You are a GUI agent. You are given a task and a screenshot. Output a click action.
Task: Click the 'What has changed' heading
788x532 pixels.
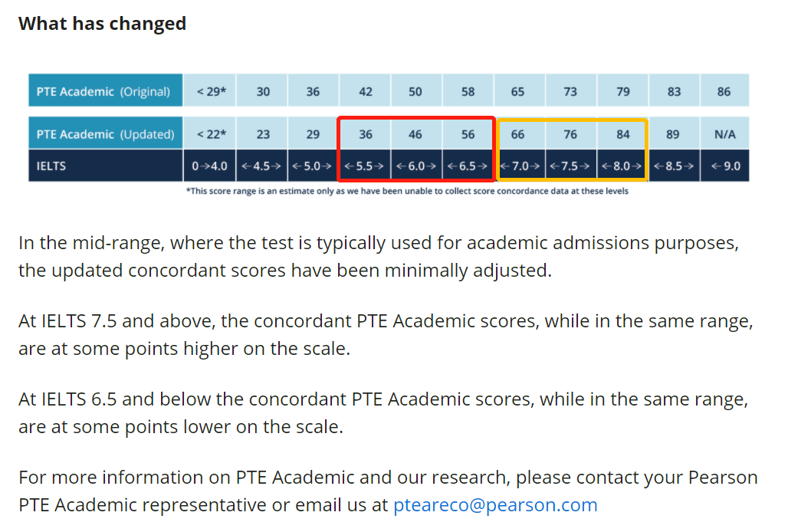103,24
